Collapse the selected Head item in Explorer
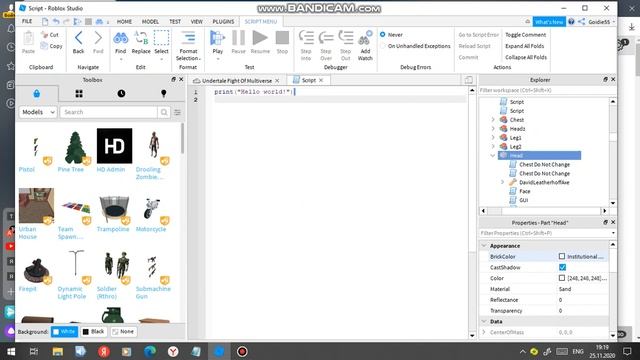Viewport: 640px width, 360px height. click(493, 156)
